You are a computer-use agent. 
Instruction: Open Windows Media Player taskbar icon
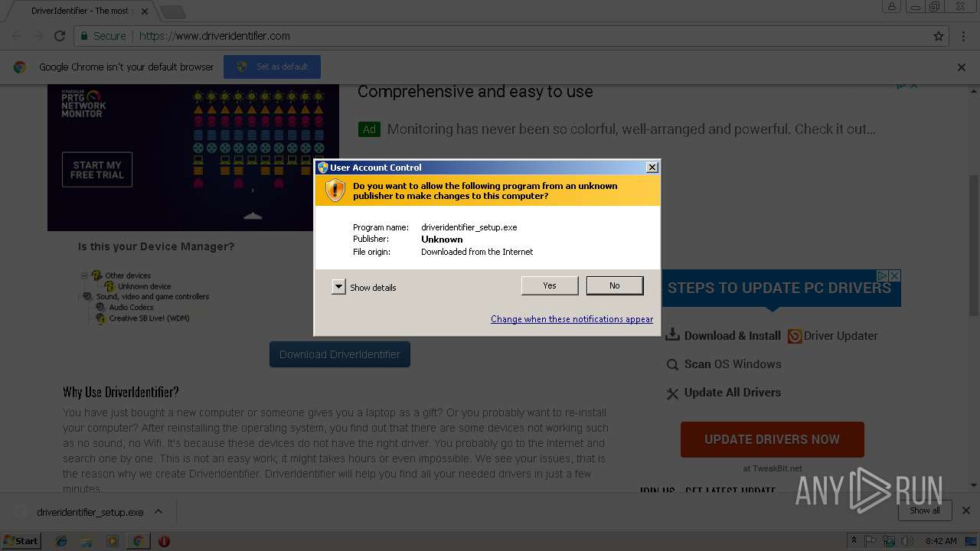point(113,541)
